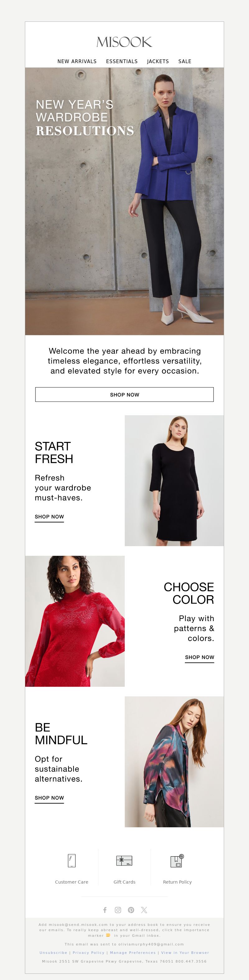The width and height of the screenshot is (249, 980).
Task: Click SHOP NOW under Start Fresh
Action: [x=49, y=517]
